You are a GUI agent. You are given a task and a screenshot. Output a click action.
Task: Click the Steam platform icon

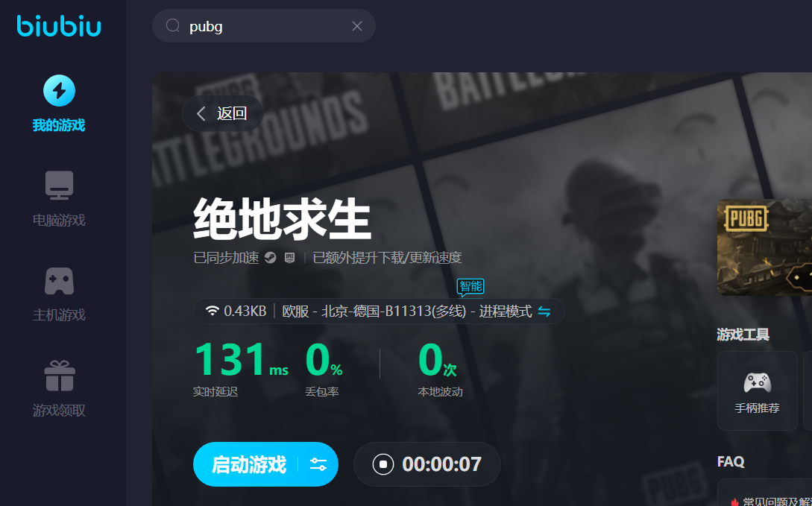click(x=271, y=258)
